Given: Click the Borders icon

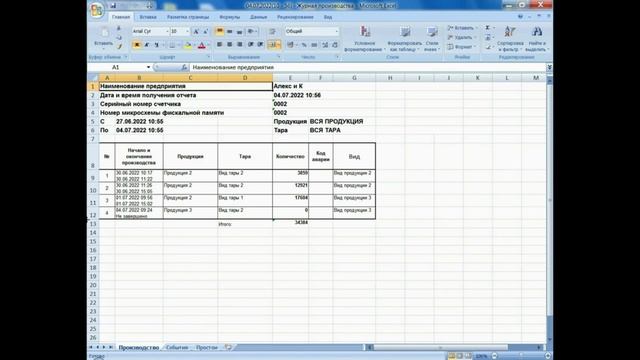Looking at the screenshot, I should [172, 45].
